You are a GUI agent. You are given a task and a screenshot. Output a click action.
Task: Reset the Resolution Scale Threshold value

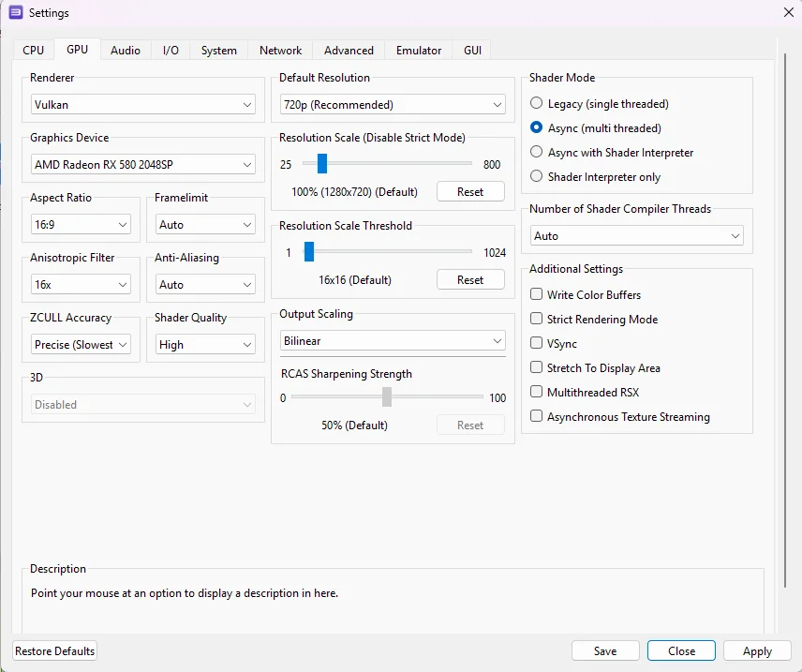point(470,280)
